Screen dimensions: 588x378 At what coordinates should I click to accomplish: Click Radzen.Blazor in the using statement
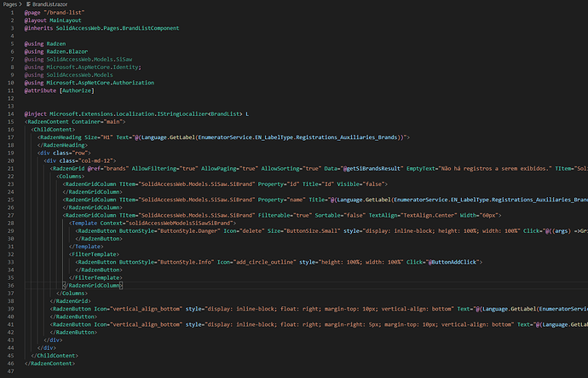(67, 51)
